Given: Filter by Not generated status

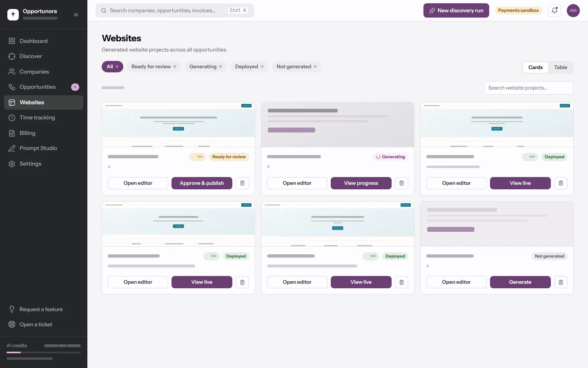Looking at the screenshot, I should click(297, 67).
